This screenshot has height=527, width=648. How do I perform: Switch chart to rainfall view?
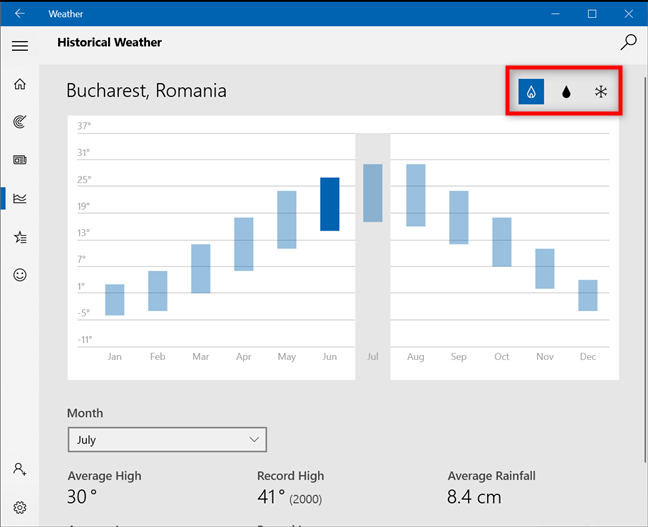tap(566, 92)
